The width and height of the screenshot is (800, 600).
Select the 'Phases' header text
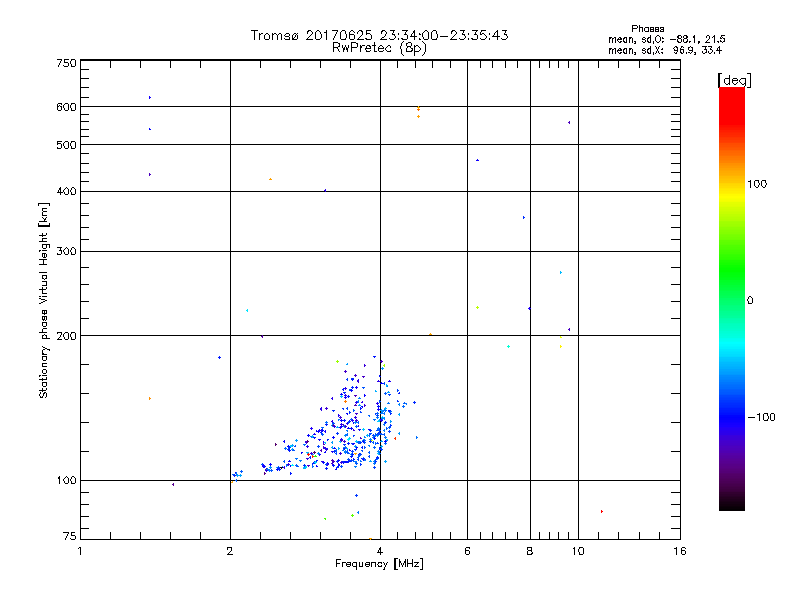point(647,29)
